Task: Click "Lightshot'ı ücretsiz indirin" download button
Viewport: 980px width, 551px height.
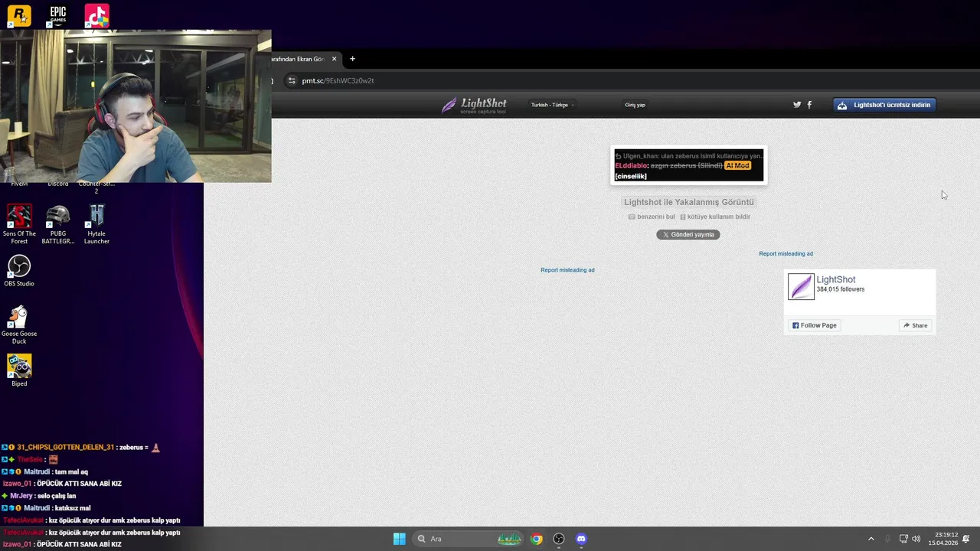Action: pyautogui.click(x=884, y=105)
